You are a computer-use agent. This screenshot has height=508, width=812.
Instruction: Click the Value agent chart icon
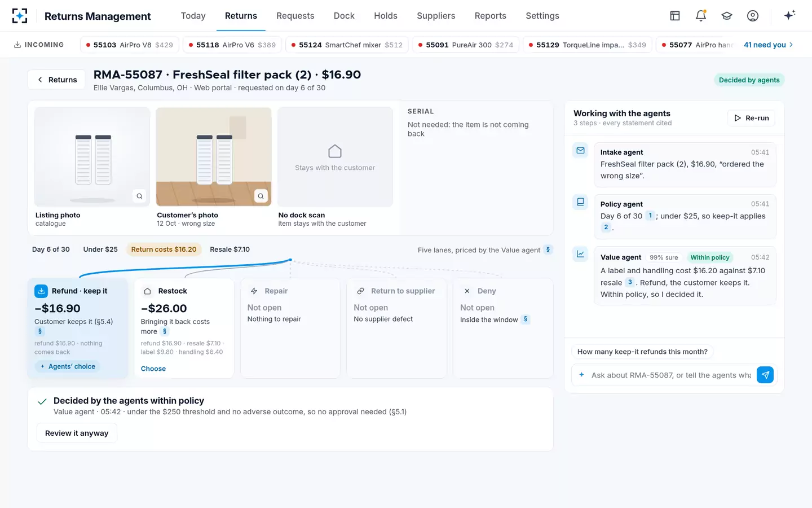point(580,254)
